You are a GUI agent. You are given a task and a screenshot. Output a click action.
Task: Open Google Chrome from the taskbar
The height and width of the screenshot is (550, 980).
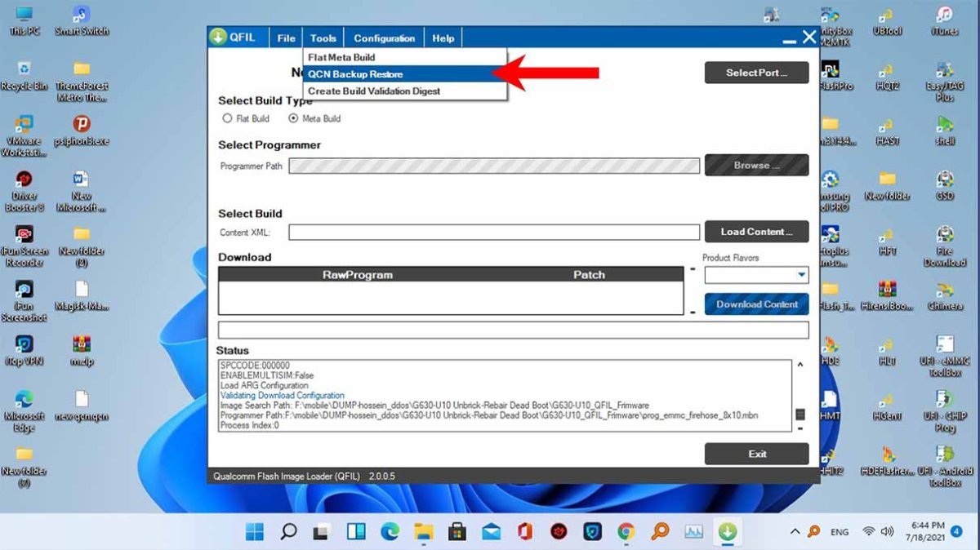point(626,532)
